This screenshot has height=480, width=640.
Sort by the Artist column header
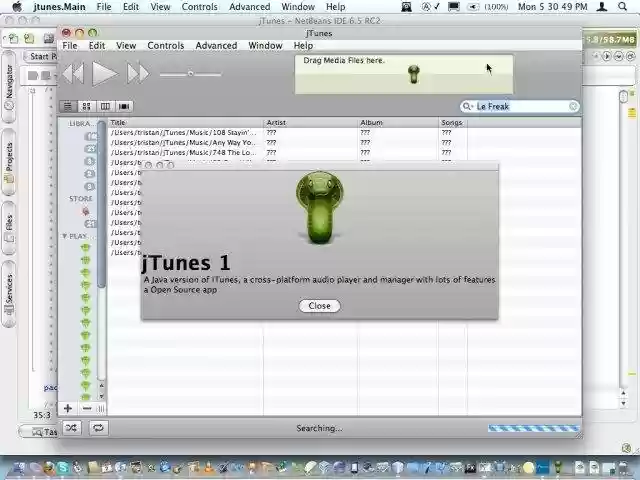(311, 122)
